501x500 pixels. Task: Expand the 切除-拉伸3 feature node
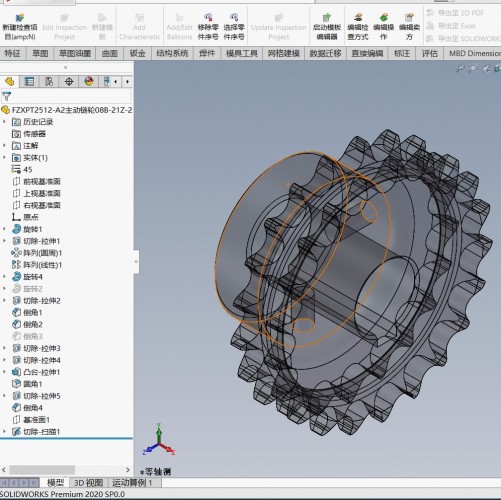tap(4, 348)
